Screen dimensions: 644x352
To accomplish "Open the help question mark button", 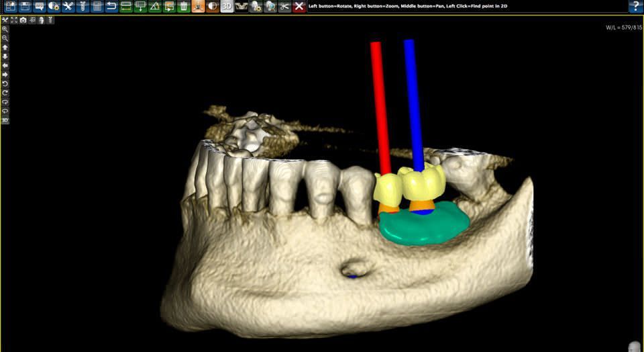I will (635, 6).
